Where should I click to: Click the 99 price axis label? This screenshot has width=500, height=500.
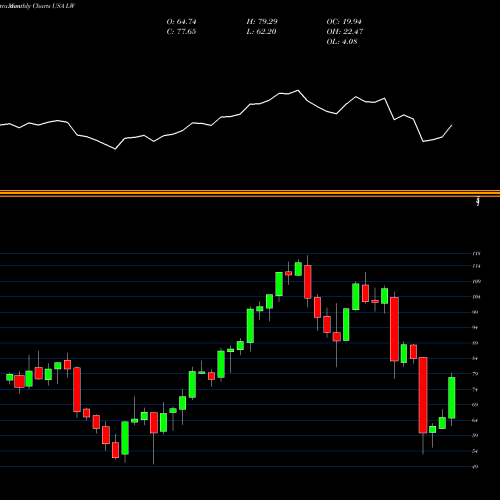475,312
